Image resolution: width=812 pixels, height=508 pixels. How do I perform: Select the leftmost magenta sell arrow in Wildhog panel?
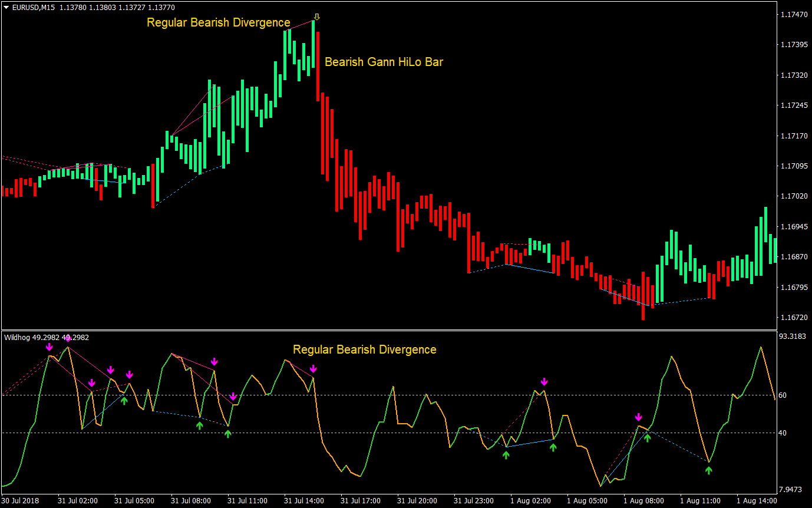(x=50, y=348)
